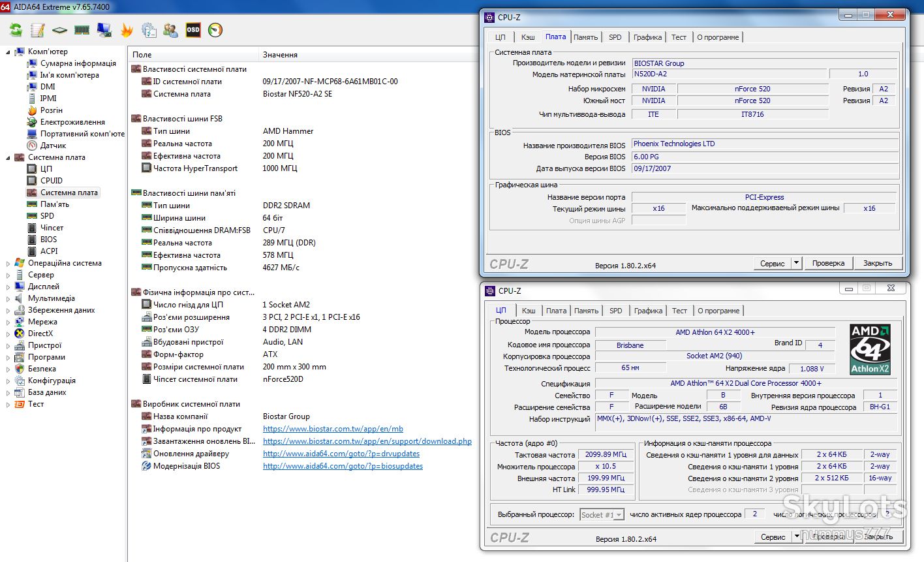924x562 pixels.
Task: Open the Чіпсет tree item
Action: tap(52, 228)
